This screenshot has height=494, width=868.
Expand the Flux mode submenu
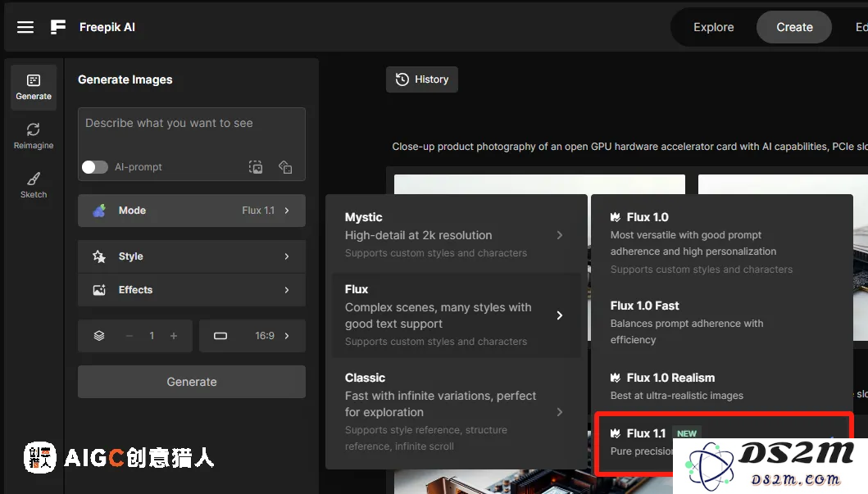pyautogui.click(x=457, y=315)
